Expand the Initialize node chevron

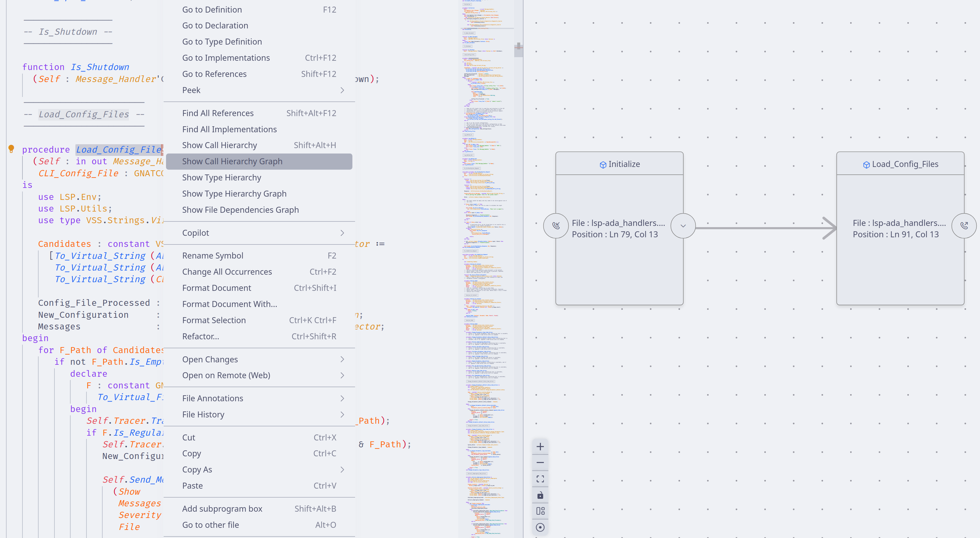point(683,226)
